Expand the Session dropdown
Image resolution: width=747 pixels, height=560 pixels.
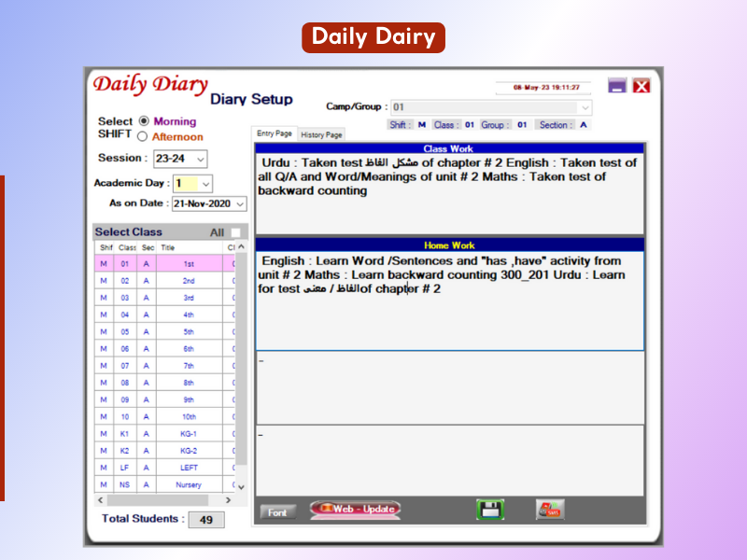[x=201, y=160]
